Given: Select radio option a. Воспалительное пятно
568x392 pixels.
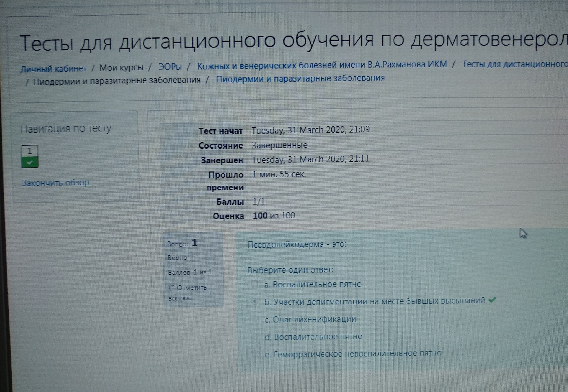Looking at the screenshot, I should (x=255, y=284).
